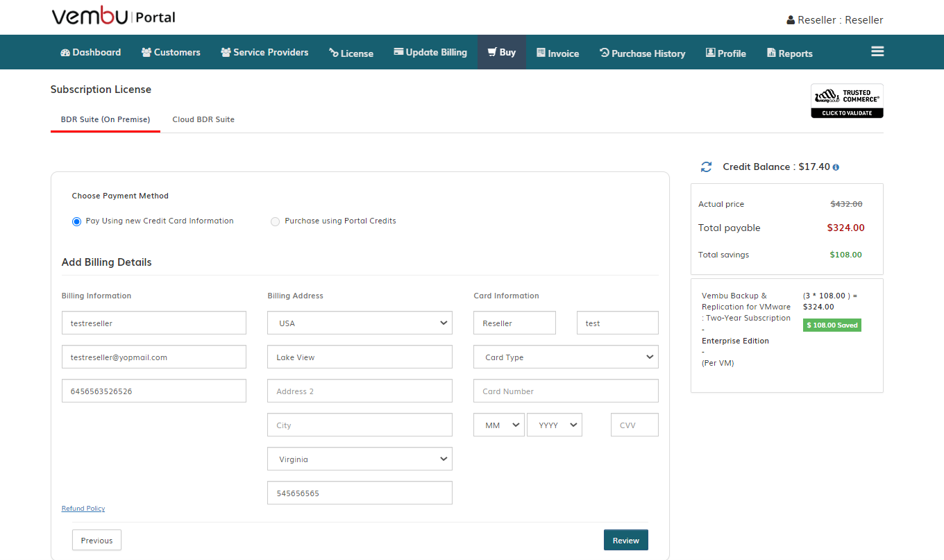
Task: Click the Total savings $108.00 value
Action: (x=845, y=255)
